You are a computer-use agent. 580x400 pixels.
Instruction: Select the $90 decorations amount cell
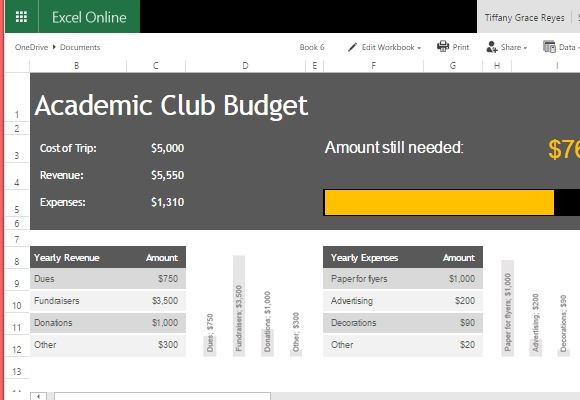(468, 323)
